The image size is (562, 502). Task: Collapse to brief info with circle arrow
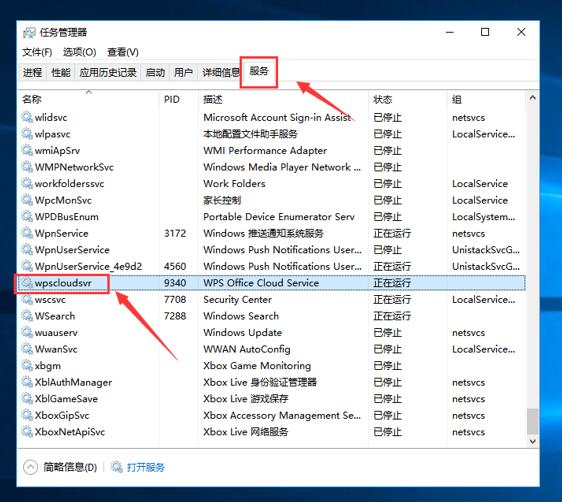click(30, 467)
